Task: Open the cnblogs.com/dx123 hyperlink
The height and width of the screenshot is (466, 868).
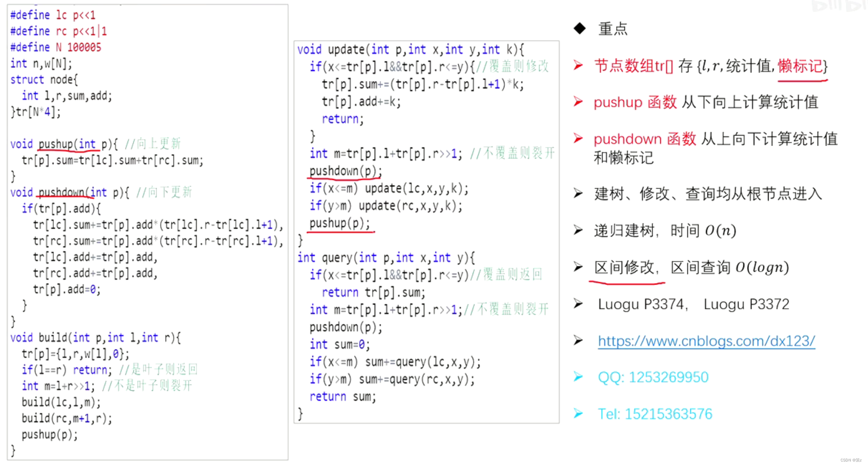Action: [706, 341]
